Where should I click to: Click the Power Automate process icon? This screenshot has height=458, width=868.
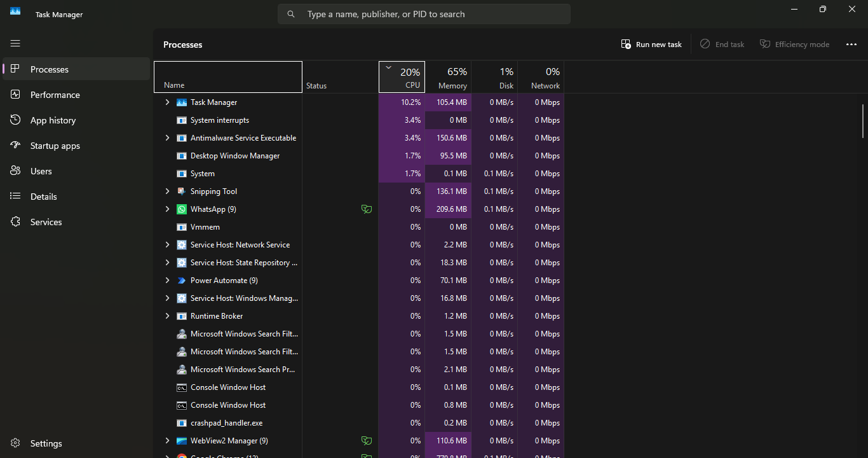point(182,281)
